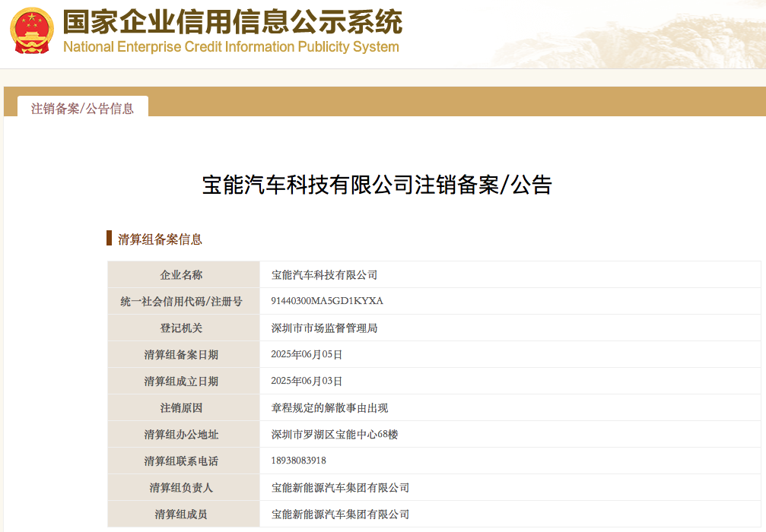Image resolution: width=766 pixels, height=532 pixels.
Task: Click the page heading 宝能汽车科技有限公司注销备案/公告
Action: [377, 185]
